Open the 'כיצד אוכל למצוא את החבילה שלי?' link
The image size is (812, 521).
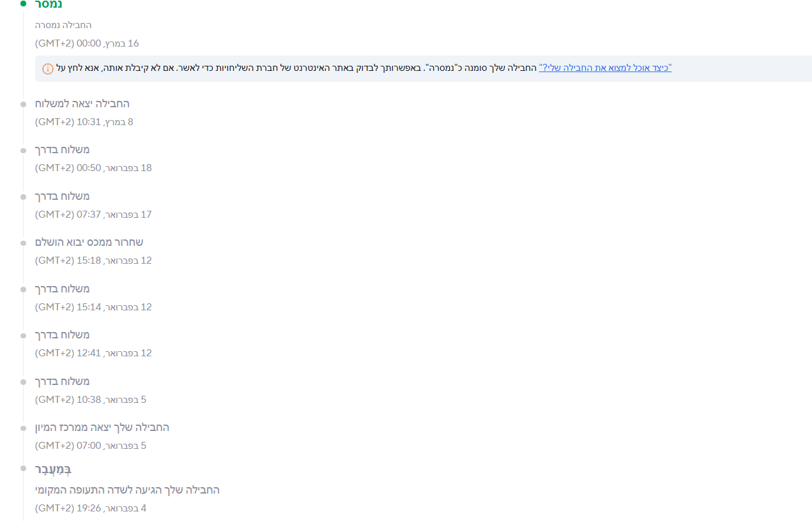605,68
